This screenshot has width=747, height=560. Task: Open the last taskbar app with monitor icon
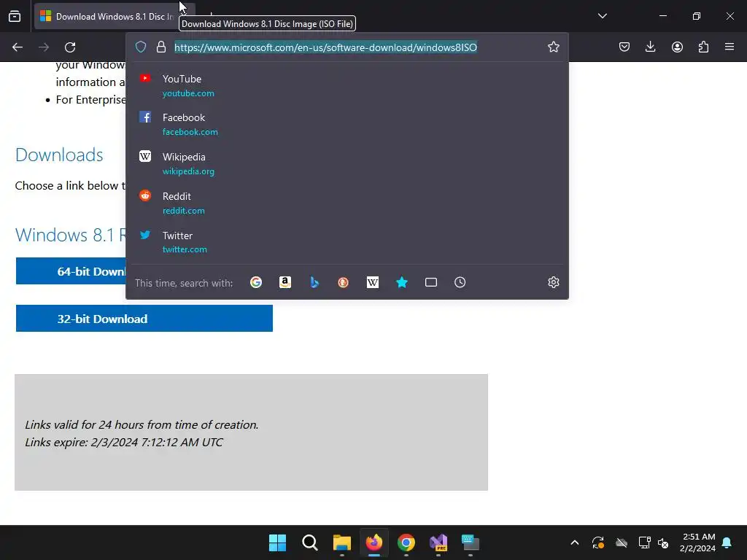click(x=471, y=542)
